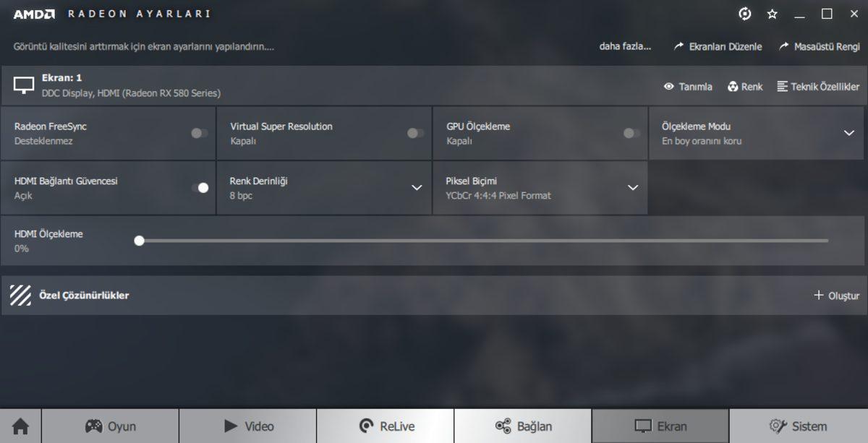
Task: Enable GPU Ölçekleme
Action: [x=631, y=132]
